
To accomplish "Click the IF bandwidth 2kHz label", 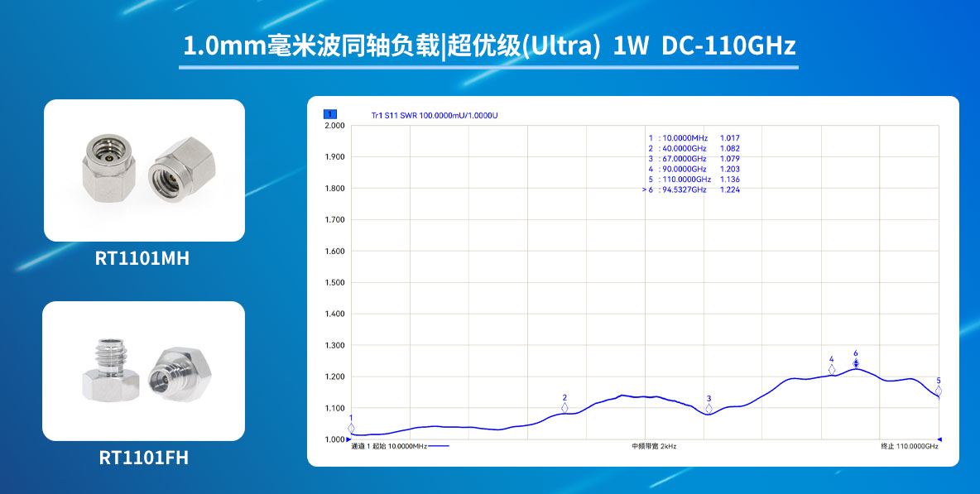I will point(654,447).
